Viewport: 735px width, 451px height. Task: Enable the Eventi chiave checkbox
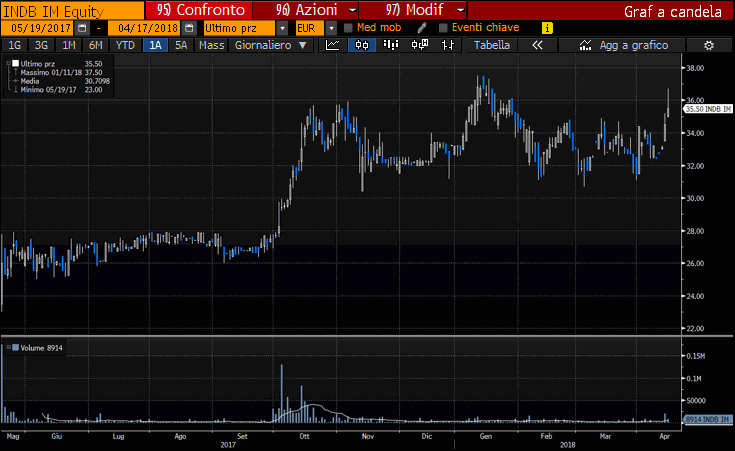pos(443,28)
